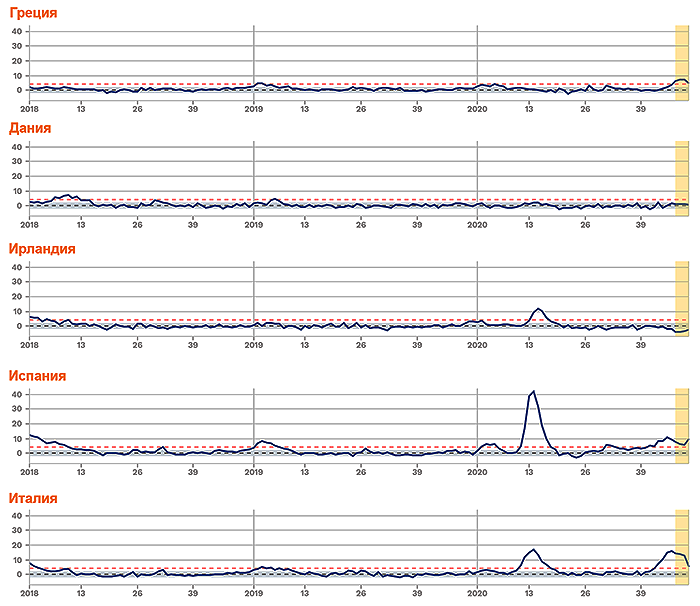Click the Испания chart title
The width and height of the screenshot is (700, 606).
point(38,376)
